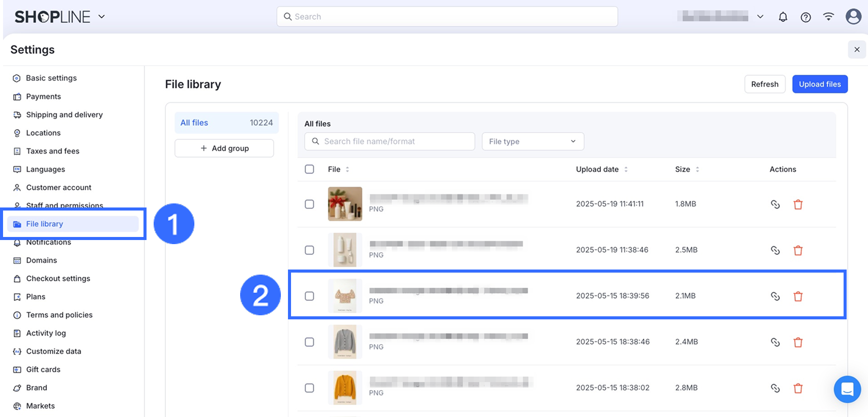Click the Languages icon in sidebar

coord(17,169)
